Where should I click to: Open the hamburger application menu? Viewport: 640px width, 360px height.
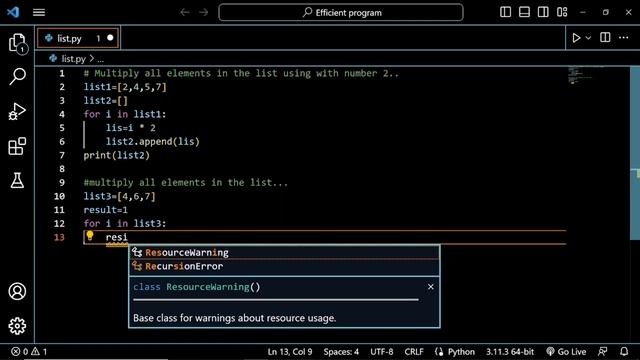39,12
